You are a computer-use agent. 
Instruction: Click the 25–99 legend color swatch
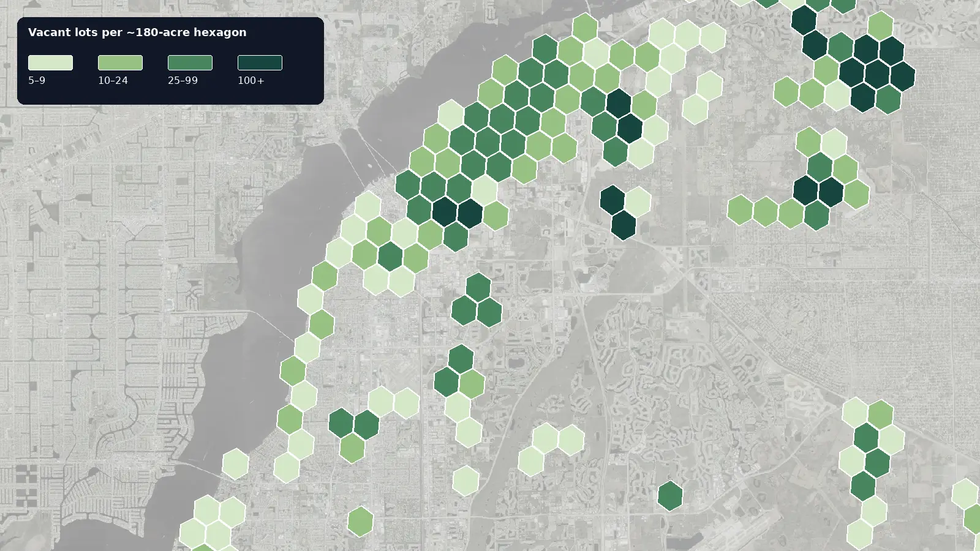pos(190,62)
